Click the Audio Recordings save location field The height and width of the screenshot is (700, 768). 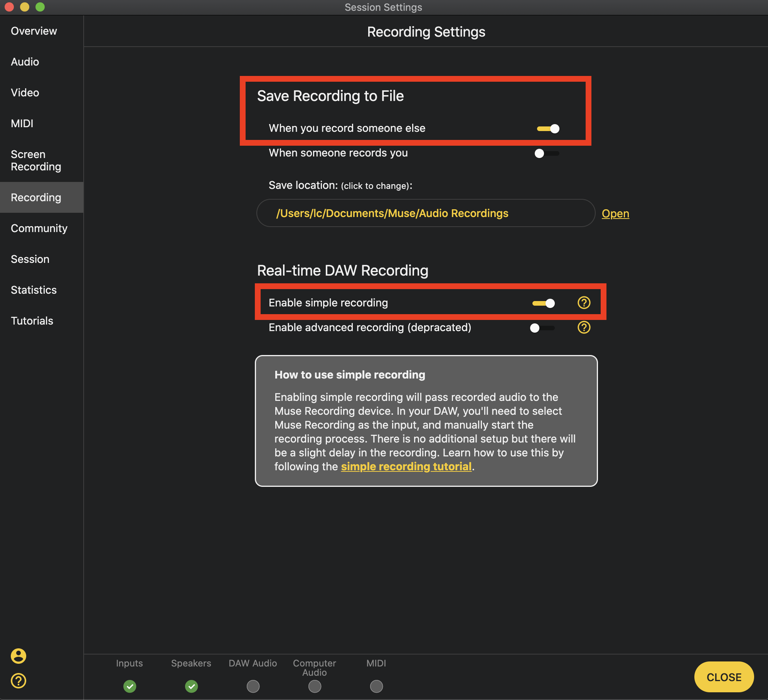point(426,213)
